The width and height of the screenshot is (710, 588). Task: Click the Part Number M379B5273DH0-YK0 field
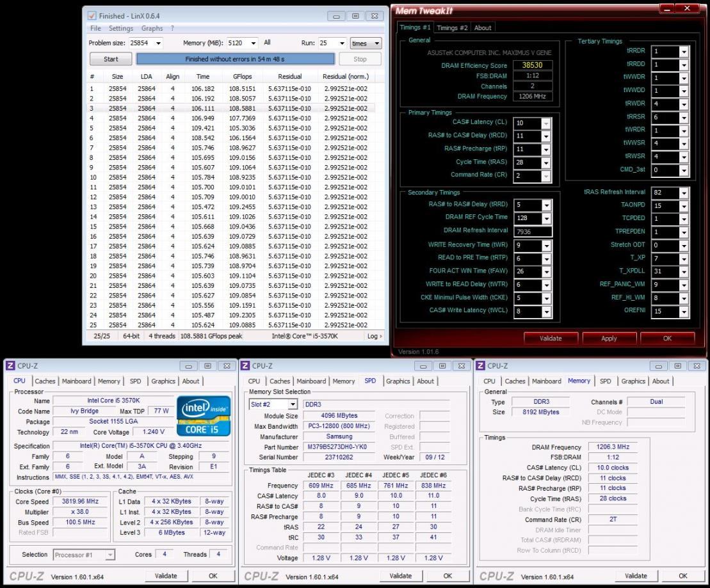tap(339, 447)
